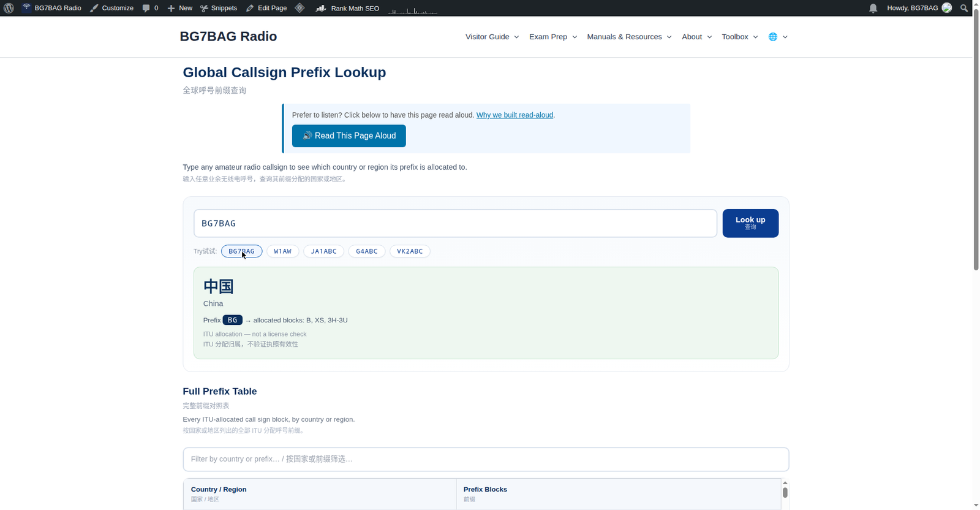This screenshot has height=510, width=980.
Task: Open Edit Page in admin bar
Action: tap(266, 8)
